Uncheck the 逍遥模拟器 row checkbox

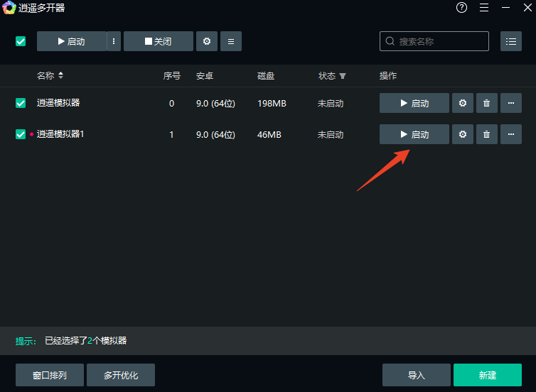pos(21,103)
